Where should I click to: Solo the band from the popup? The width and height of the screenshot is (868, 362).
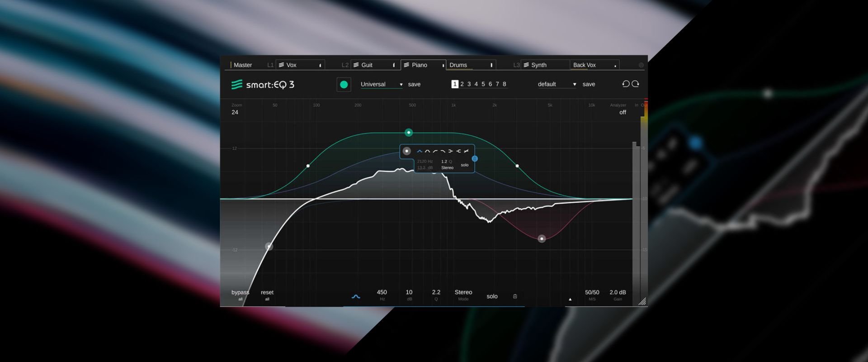pyautogui.click(x=464, y=165)
